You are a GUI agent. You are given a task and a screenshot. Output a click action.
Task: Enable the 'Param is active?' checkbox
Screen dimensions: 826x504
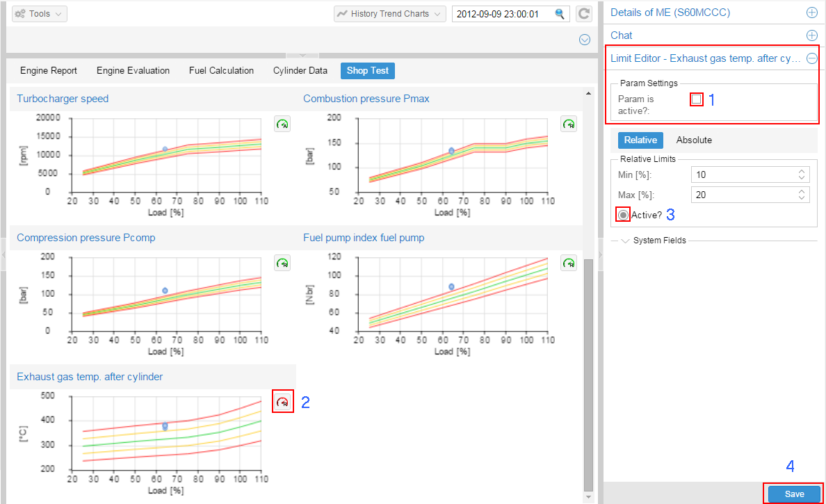(x=696, y=99)
